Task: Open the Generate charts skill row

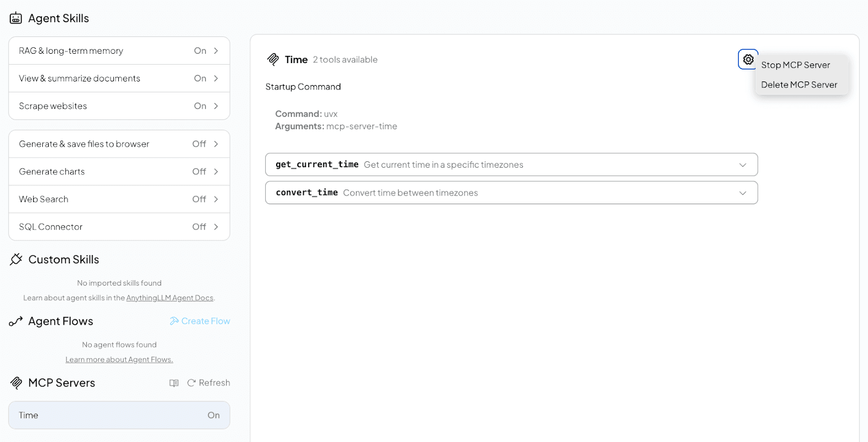Action: tap(119, 172)
